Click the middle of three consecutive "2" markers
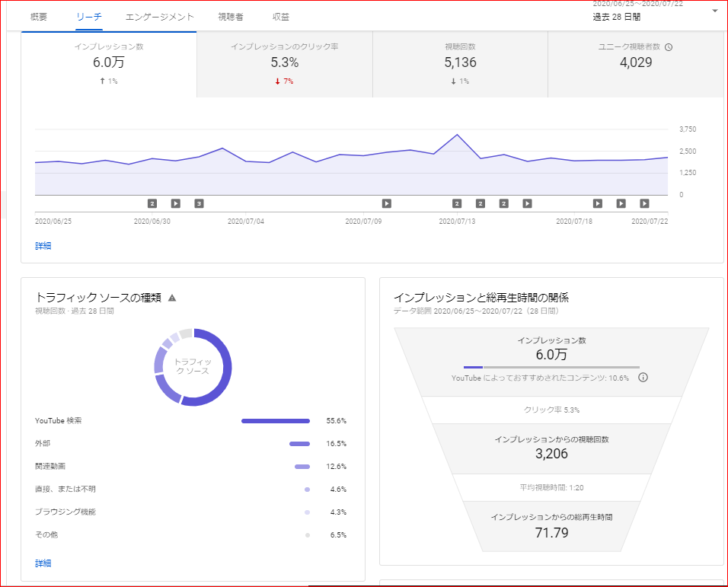 tap(481, 203)
